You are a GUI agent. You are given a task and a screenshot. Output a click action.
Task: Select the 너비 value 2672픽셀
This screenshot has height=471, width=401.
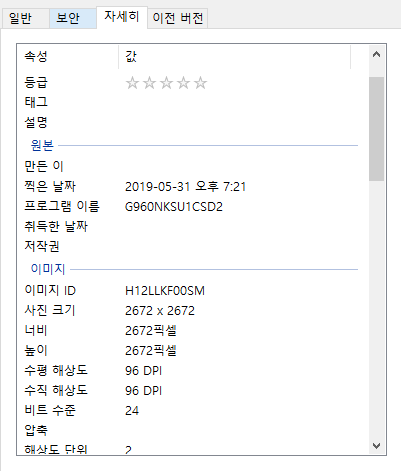pos(151,331)
